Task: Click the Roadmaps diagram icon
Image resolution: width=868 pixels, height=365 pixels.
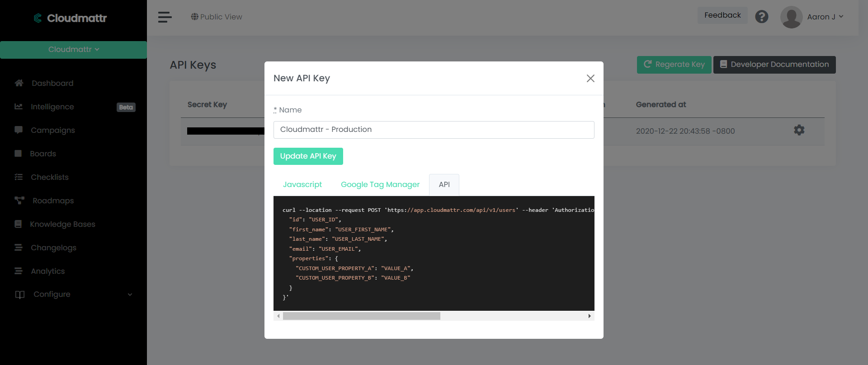Action: (19, 201)
